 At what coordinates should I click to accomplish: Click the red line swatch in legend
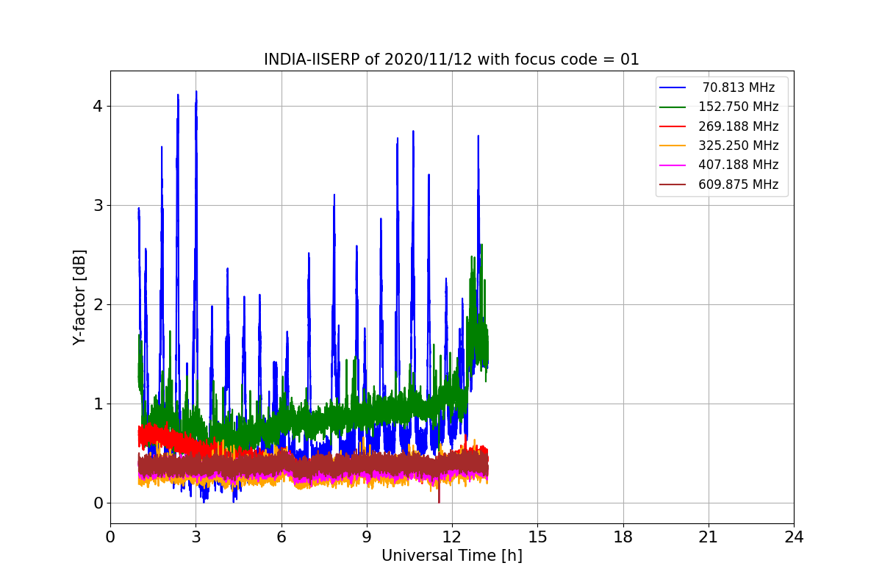pos(673,126)
